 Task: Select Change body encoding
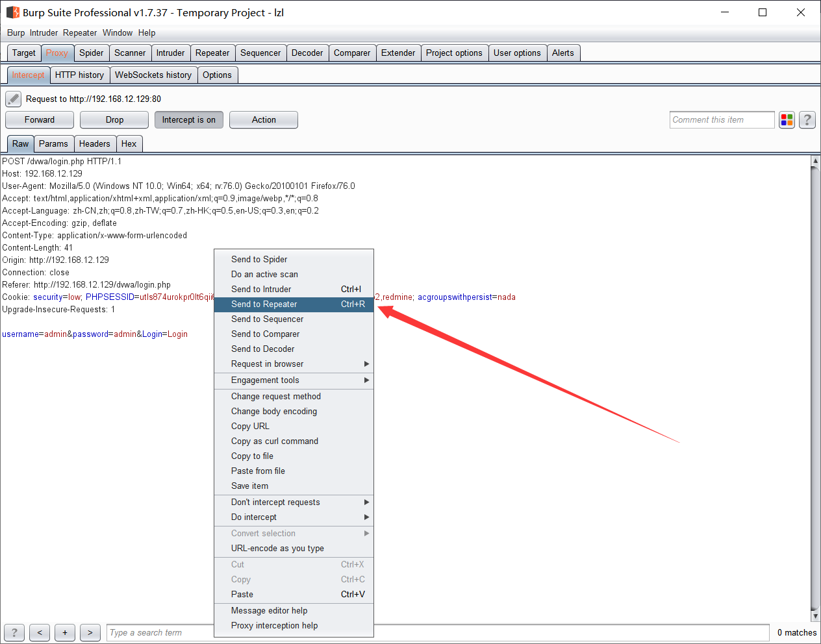[294, 411]
